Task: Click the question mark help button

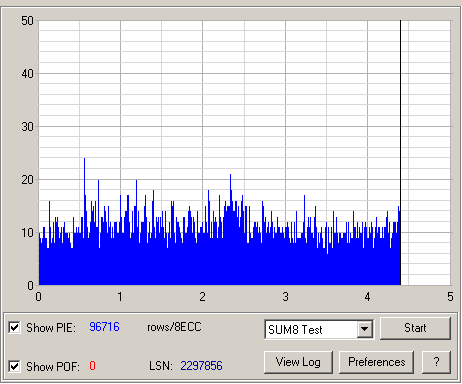Action: coord(436,362)
